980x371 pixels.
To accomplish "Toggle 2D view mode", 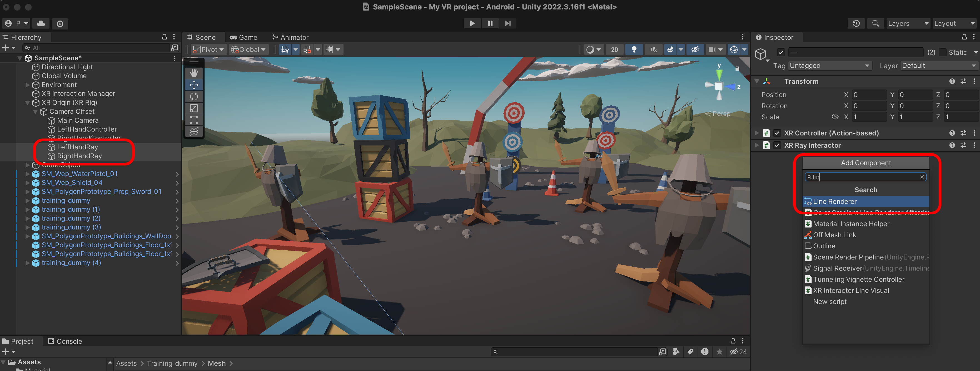I will pos(615,50).
